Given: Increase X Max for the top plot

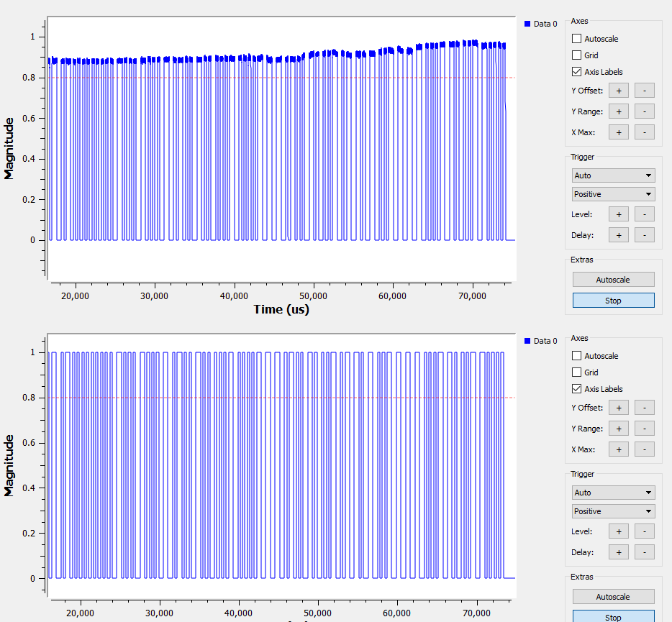Looking at the screenshot, I should click(618, 132).
